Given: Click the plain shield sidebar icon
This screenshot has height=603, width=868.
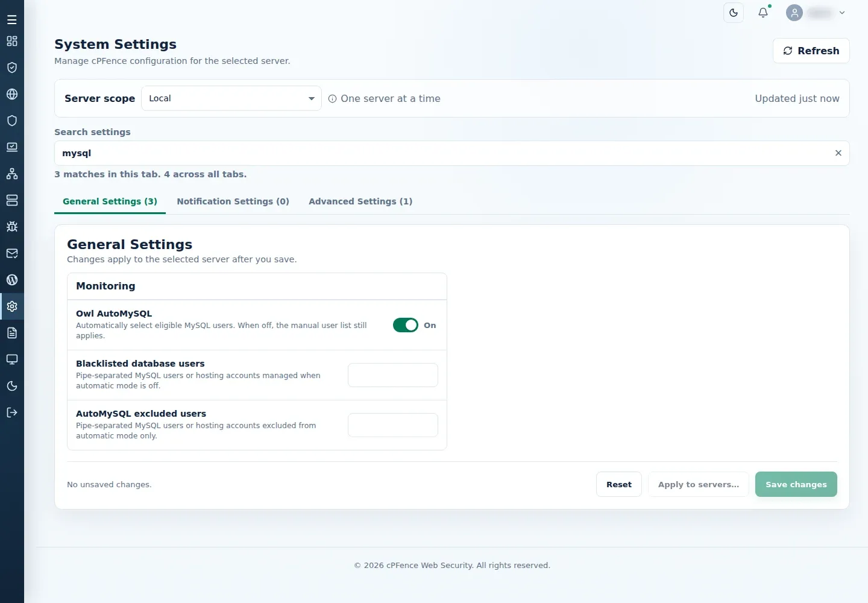Looking at the screenshot, I should 12,121.
